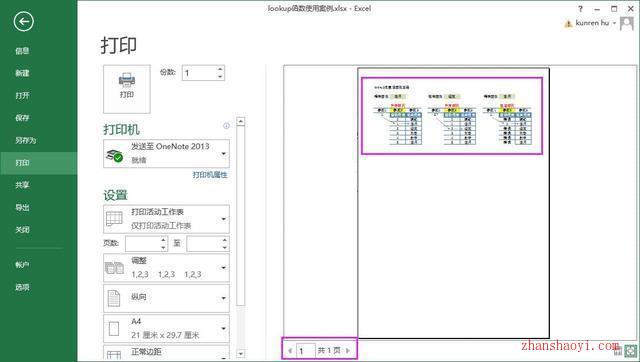This screenshot has width=640, height=362.
Task: Open the 打印机属性 link
Action: [x=210, y=175]
